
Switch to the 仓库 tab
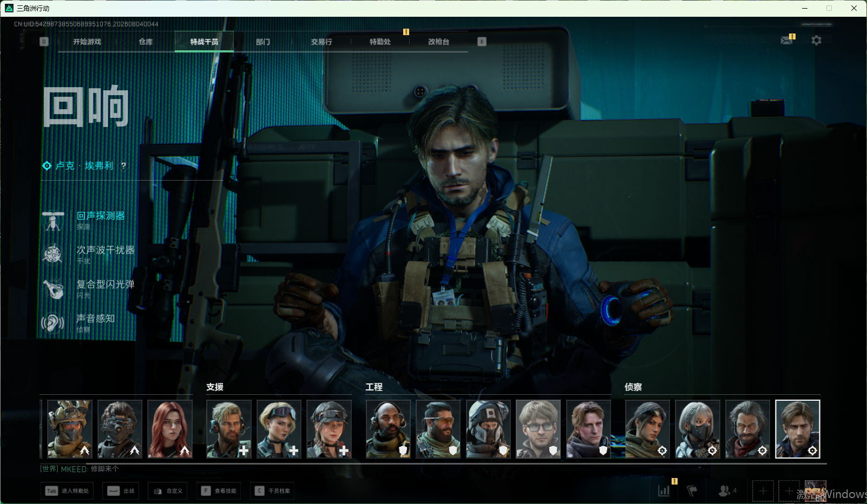click(146, 42)
